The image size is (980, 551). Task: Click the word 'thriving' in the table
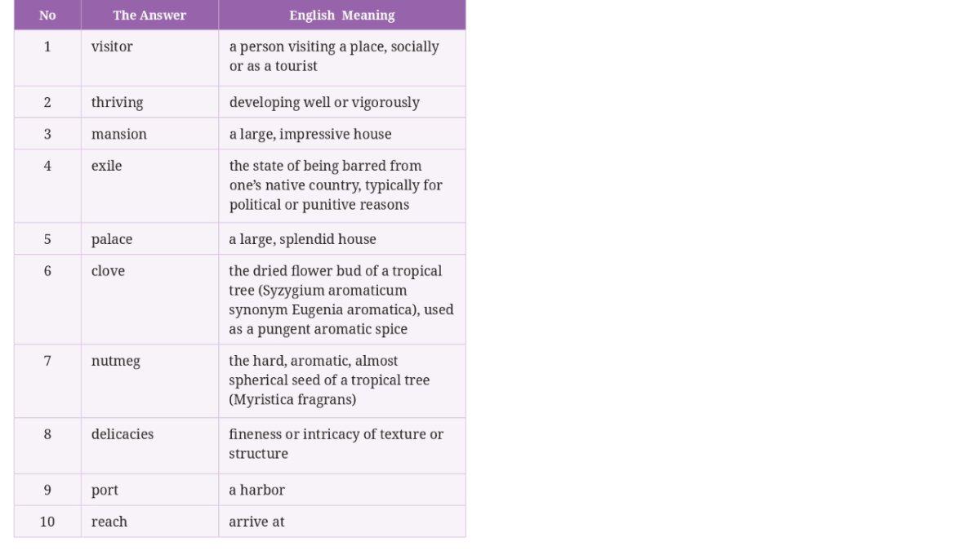tap(117, 102)
